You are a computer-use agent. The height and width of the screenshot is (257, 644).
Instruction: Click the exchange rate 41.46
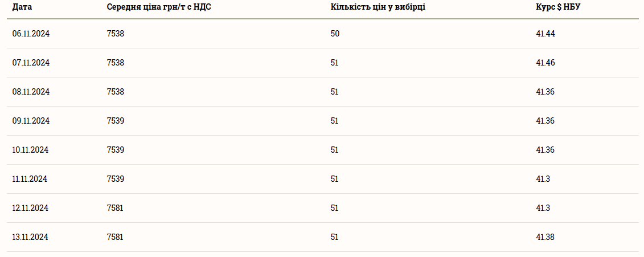tap(545, 63)
